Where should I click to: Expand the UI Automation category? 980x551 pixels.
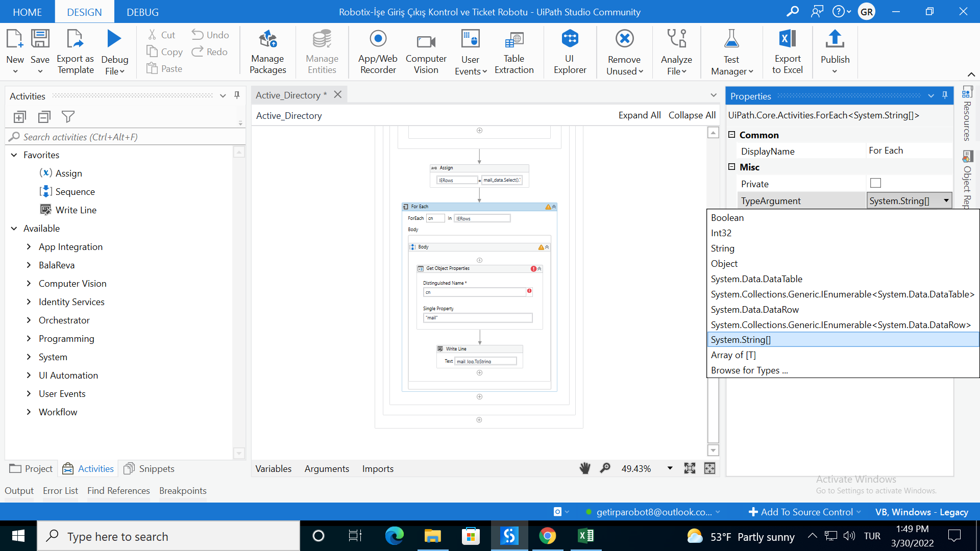(x=29, y=375)
